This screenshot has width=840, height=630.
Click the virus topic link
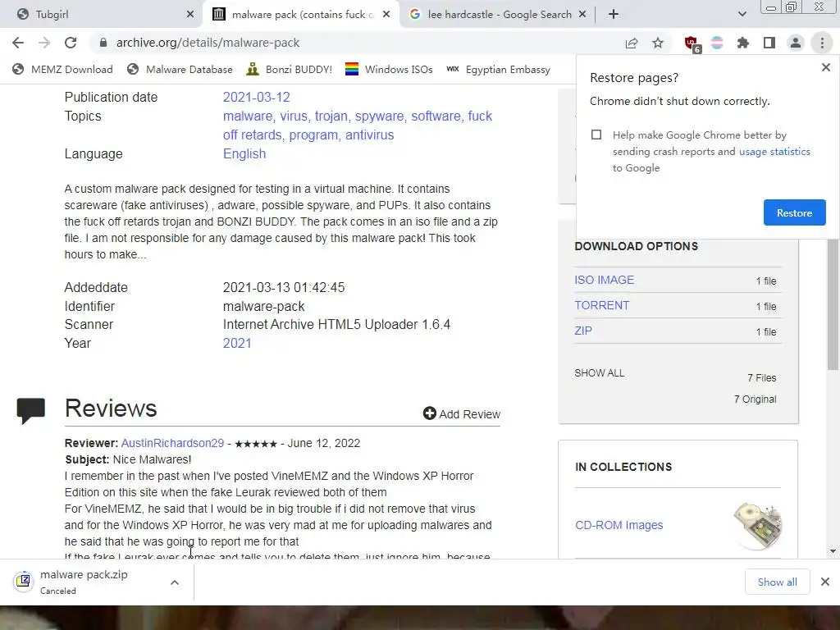coord(293,116)
